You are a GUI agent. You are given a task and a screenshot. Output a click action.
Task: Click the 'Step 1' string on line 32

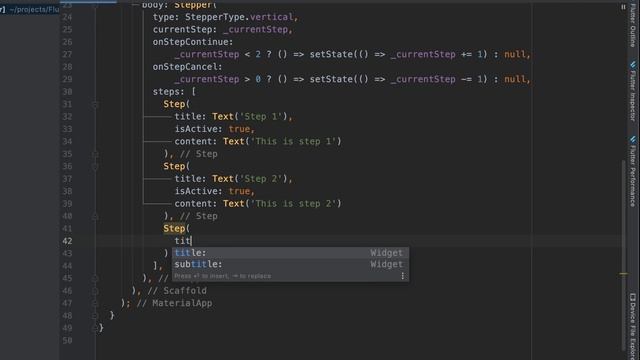pyautogui.click(x=260, y=117)
